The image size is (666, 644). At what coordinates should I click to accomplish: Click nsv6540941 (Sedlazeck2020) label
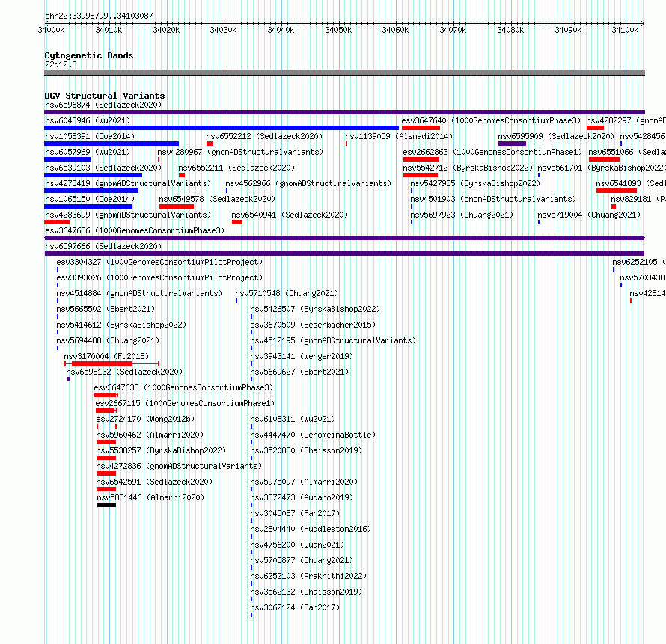pos(290,215)
